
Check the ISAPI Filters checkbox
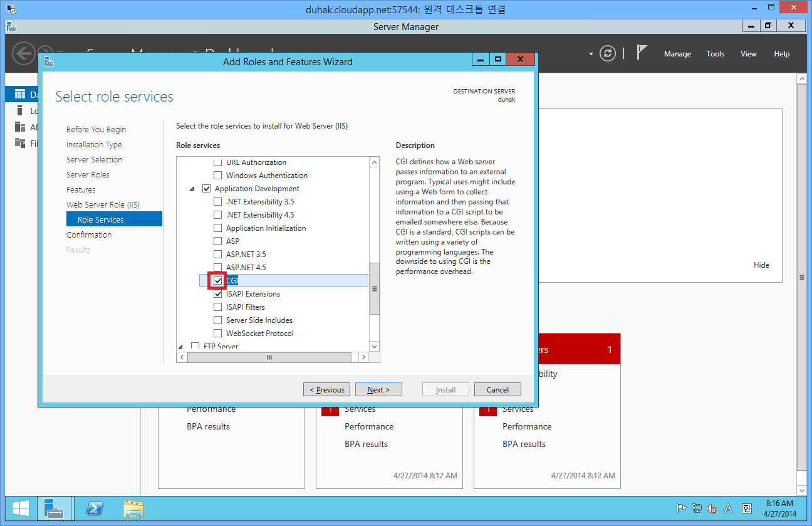(x=217, y=307)
